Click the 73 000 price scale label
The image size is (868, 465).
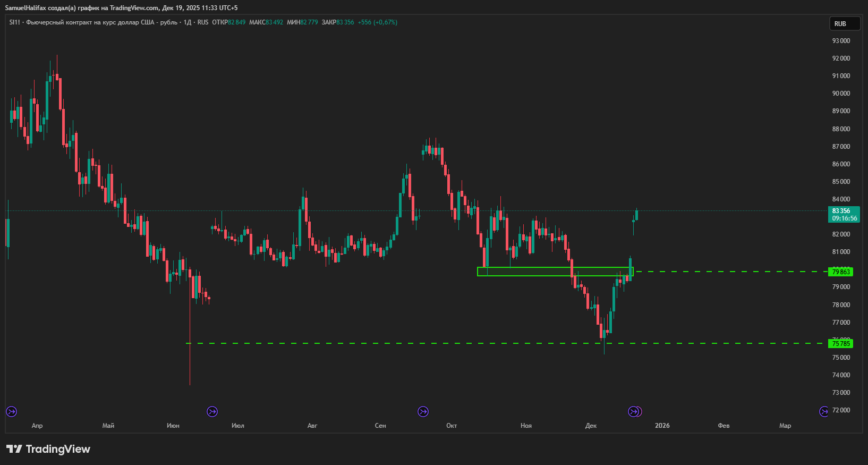tap(841, 393)
